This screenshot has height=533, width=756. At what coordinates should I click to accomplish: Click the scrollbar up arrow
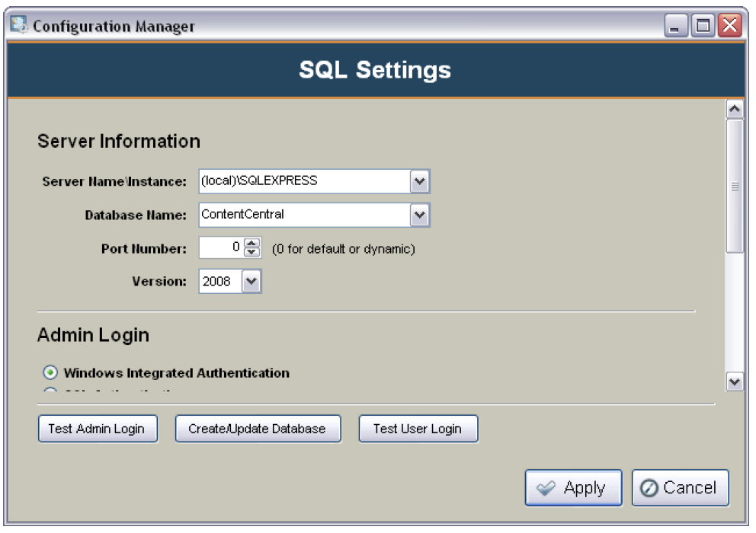click(734, 107)
